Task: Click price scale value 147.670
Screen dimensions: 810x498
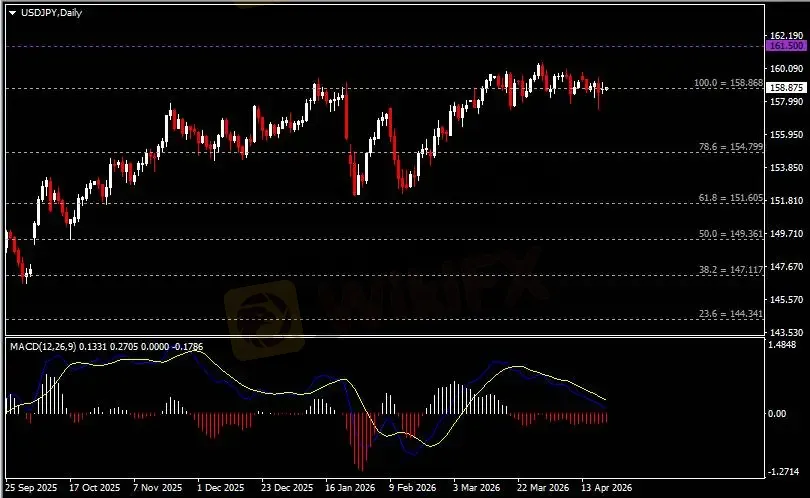Action: click(786, 267)
